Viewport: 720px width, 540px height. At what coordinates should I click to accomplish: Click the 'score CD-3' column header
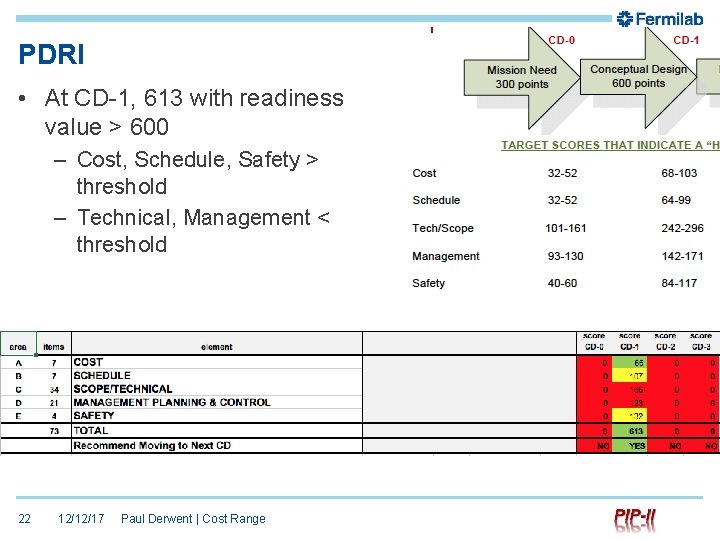(701, 343)
